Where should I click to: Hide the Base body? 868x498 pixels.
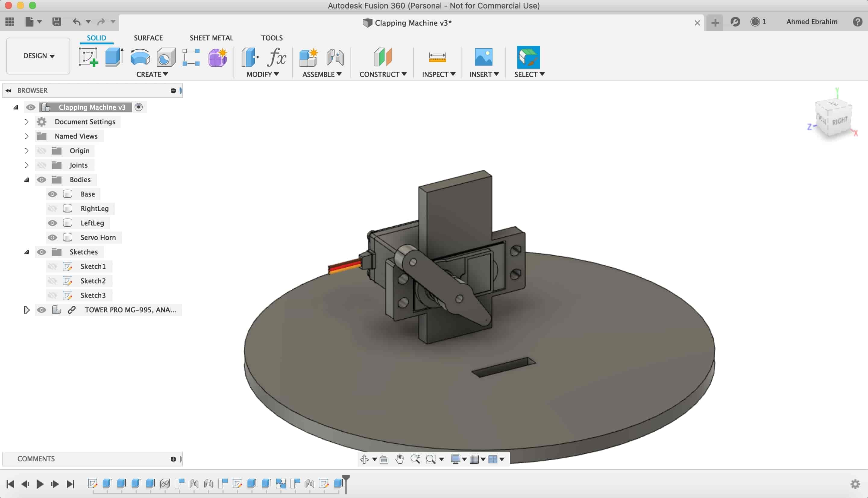click(x=52, y=194)
